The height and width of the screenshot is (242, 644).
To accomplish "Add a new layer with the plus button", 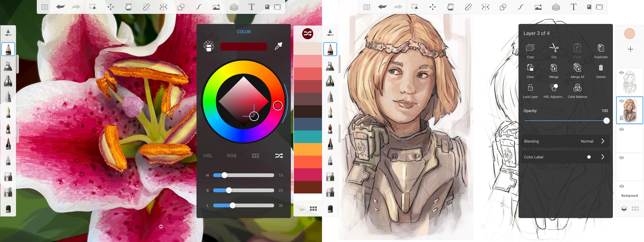I will coord(630,49).
